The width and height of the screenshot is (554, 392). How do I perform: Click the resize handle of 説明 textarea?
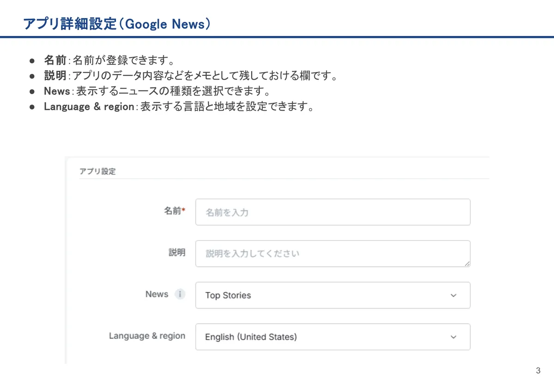467,263
